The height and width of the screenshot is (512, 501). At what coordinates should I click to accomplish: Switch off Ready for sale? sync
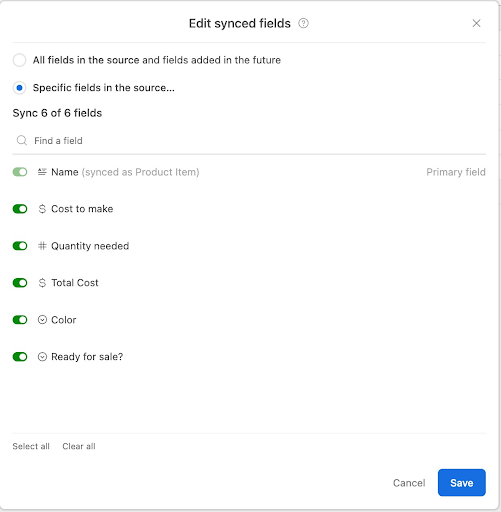click(20, 357)
